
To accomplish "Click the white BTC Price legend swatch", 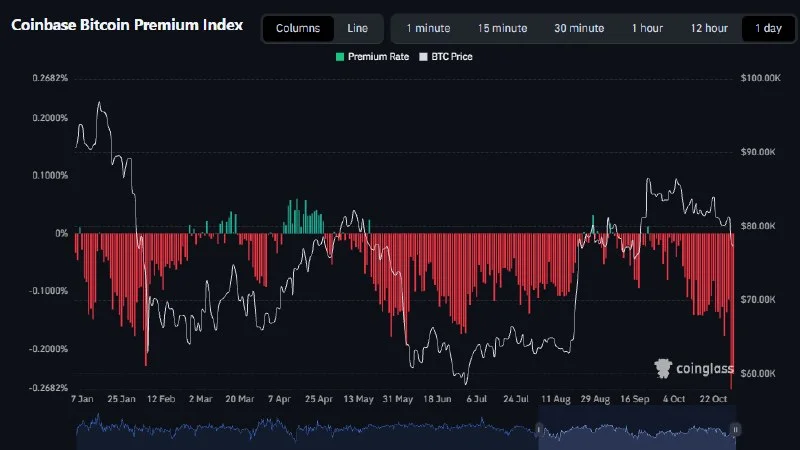I will 423,57.
